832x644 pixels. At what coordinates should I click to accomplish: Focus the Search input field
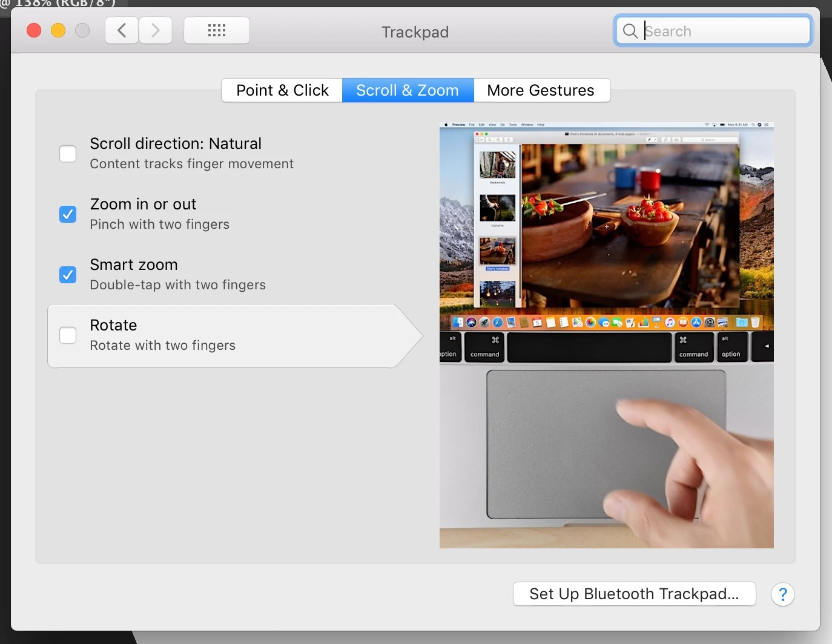click(713, 31)
